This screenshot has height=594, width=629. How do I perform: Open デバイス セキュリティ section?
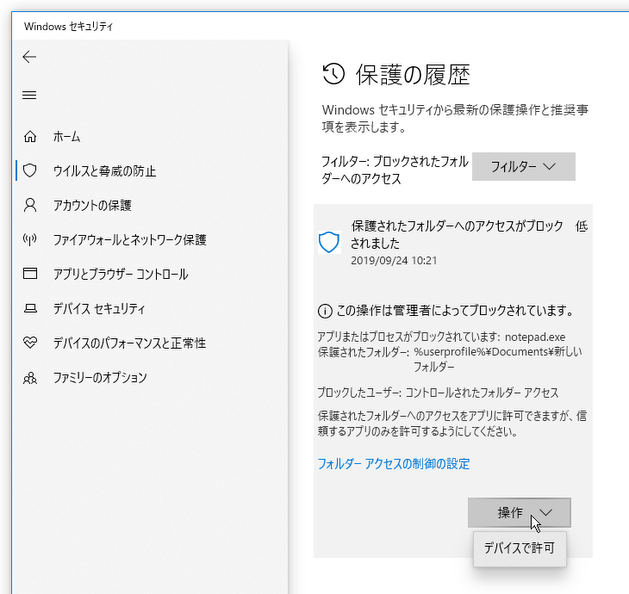(x=99, y=308)
